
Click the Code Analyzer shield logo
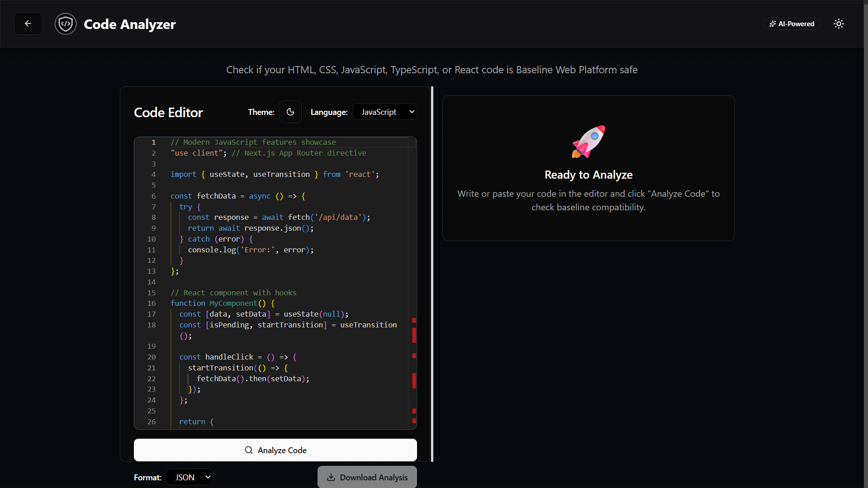pos(66,24)
